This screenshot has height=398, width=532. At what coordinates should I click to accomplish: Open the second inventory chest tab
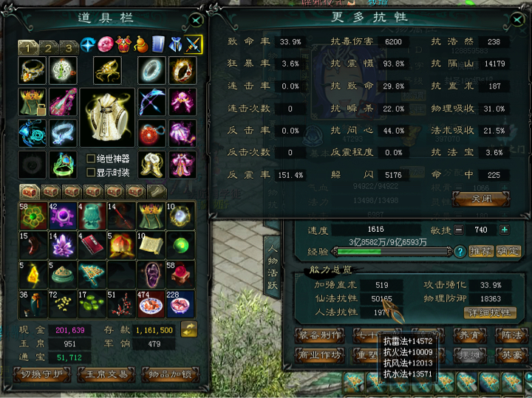(51, 191)
